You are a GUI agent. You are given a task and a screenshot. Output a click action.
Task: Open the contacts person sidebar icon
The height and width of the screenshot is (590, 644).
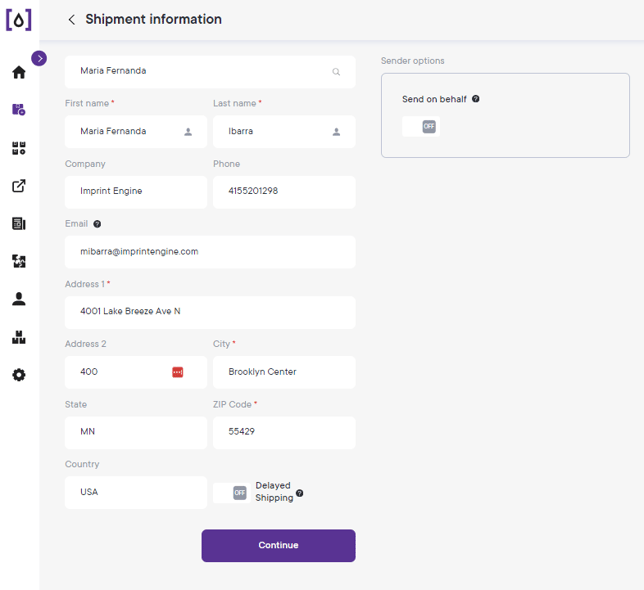[x=19, y=299]
